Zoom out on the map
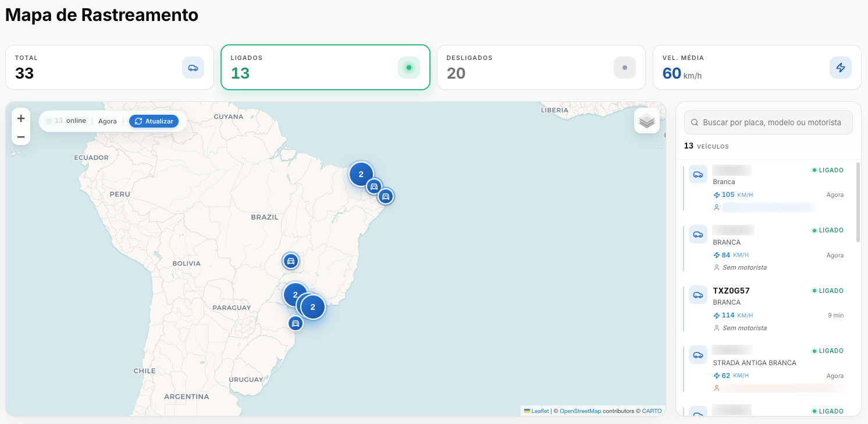Image resolution: width=868 pixels, height=424 pixels. click(x=21, y=137)
